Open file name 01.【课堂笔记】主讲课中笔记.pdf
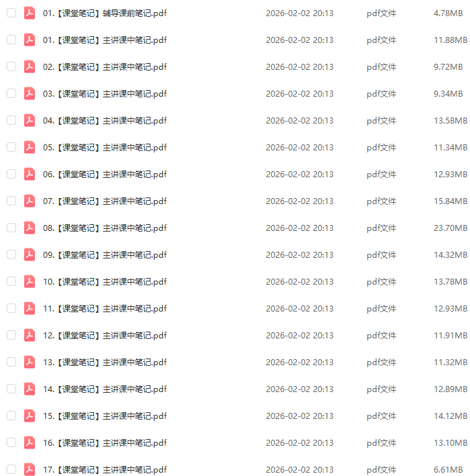The height and width of the screenshot is (476, 470). [105, 40]
